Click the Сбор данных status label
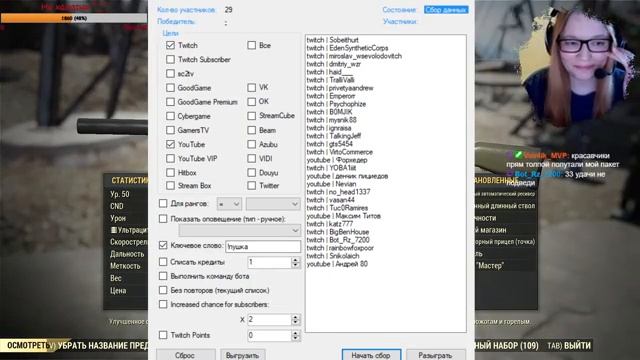Screen dimensions: 640x360 (446, 10)
